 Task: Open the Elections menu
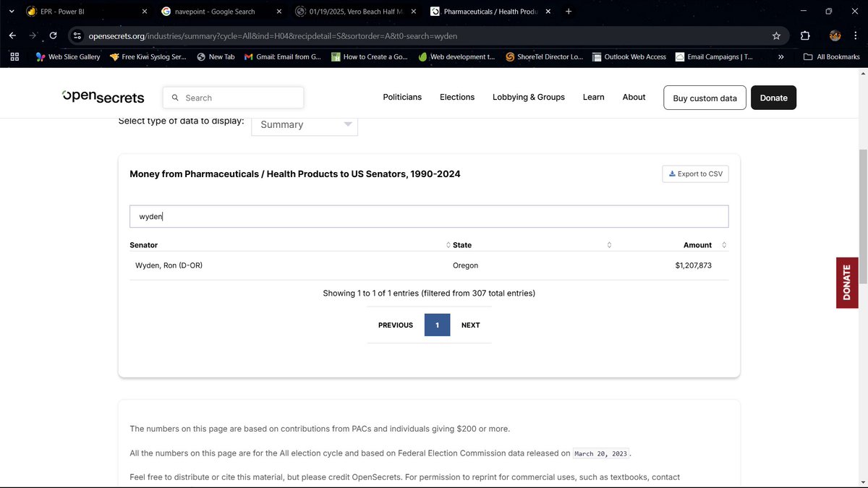(x=457, y=97)
